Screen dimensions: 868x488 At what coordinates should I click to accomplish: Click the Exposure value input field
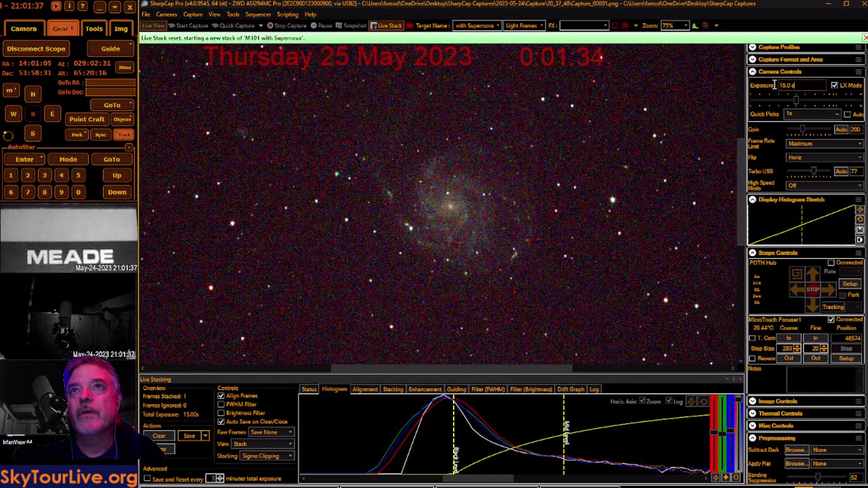[x=801, y=85]
